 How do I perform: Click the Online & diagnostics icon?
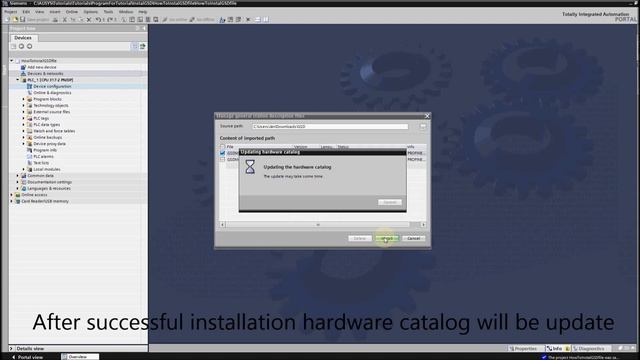29,93
